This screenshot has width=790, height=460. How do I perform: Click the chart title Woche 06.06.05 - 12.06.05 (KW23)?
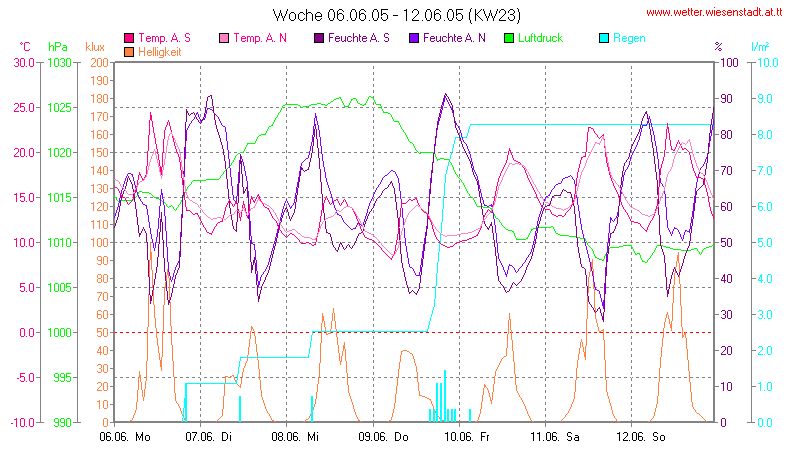click(x=397, y=15)
